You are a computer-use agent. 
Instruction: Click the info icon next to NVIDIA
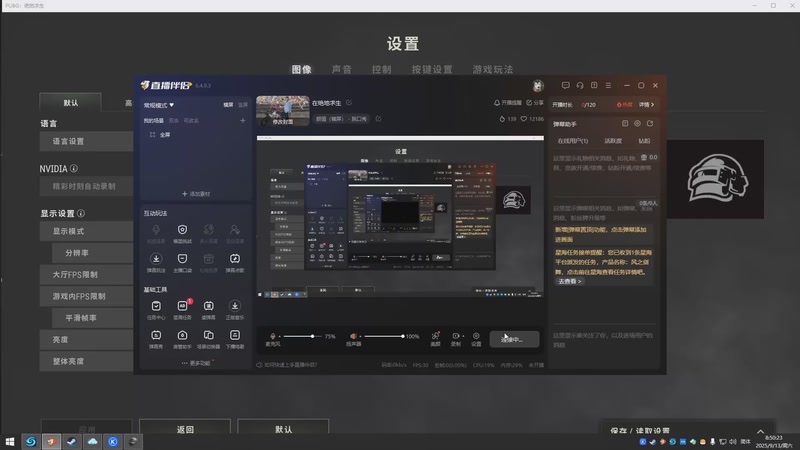74,168
